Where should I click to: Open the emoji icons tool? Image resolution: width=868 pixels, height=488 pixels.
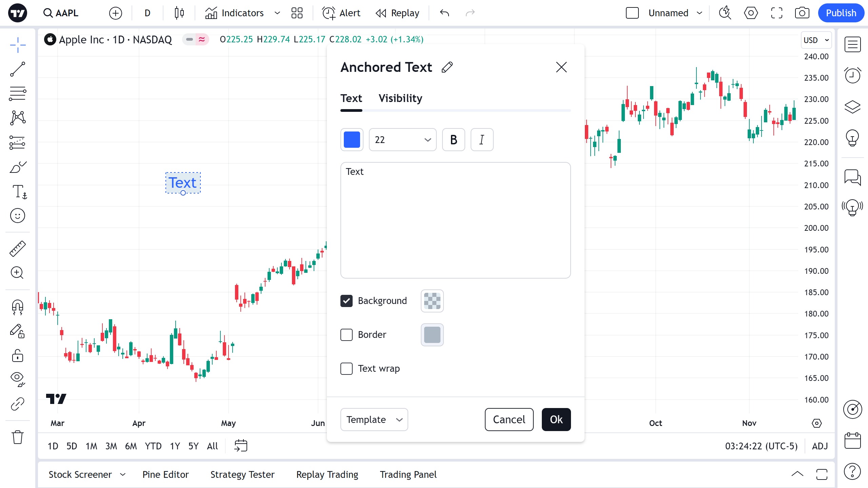[x=18, y=216]
